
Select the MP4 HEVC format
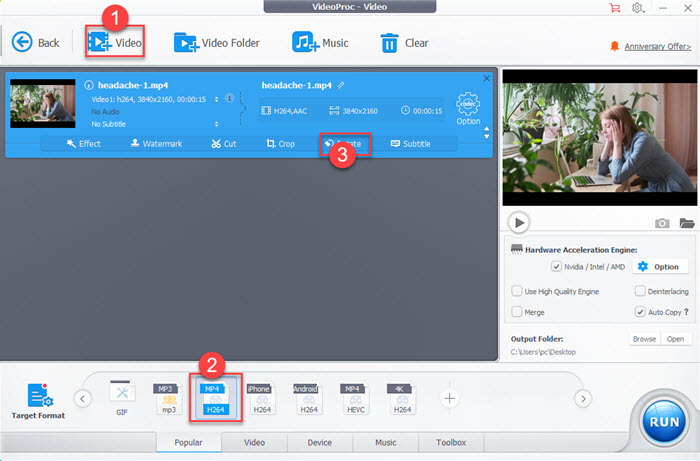[x=355, y=398]
